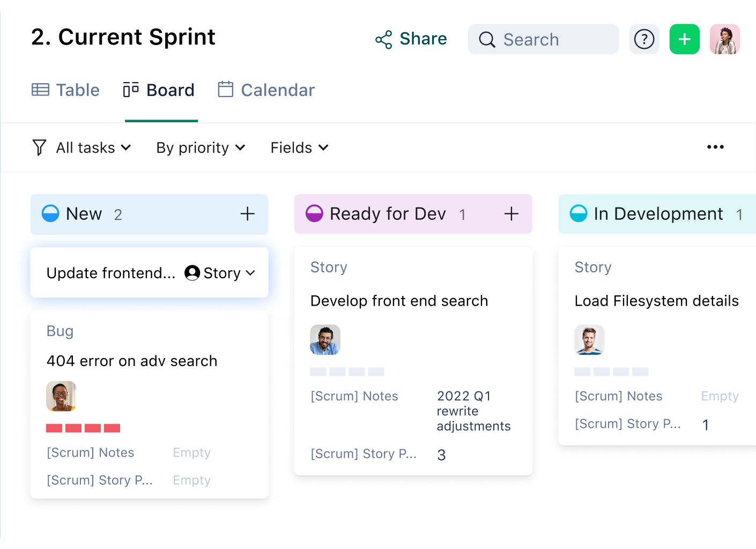Open the Develop front end search card

[399, 301]
